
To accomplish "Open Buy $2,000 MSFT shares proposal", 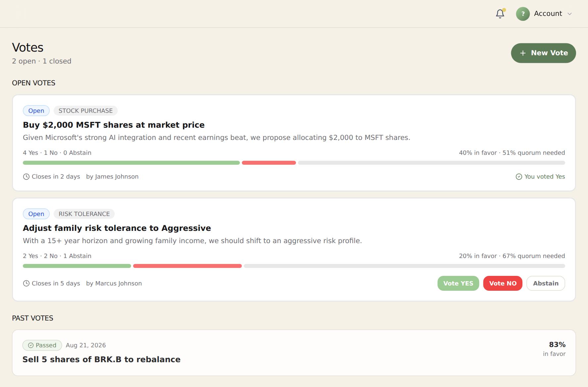I will point(114,125).
